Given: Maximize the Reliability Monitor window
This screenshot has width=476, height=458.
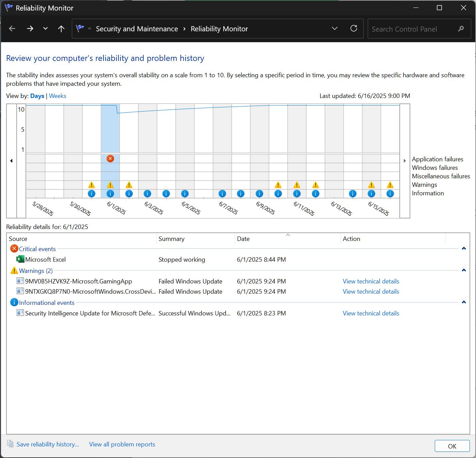Looking at the screenshot, I should point(439,8).
